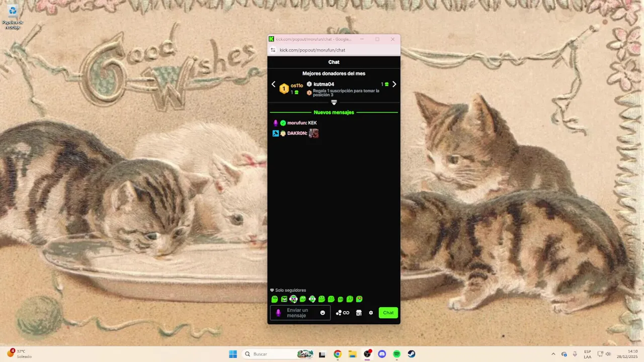
Task: Open Steam from the taskbar
Action: click(412, 354)
